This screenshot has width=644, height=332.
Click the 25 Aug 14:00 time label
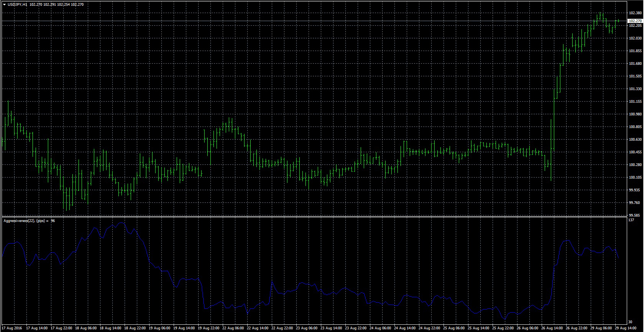pyautogui.click(x=478, y=329)
